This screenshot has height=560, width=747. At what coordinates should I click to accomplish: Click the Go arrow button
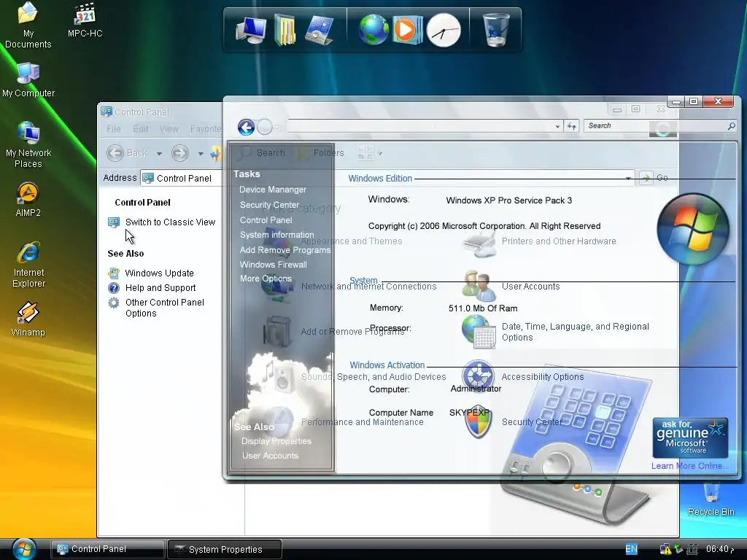click(646, 178)
